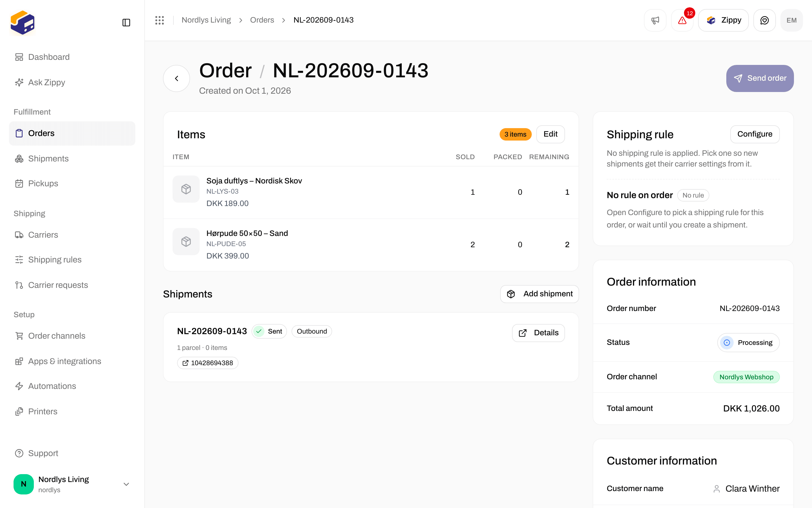
Task: Open tracking number 10428694388 link
Action: [x=207, y=363]
